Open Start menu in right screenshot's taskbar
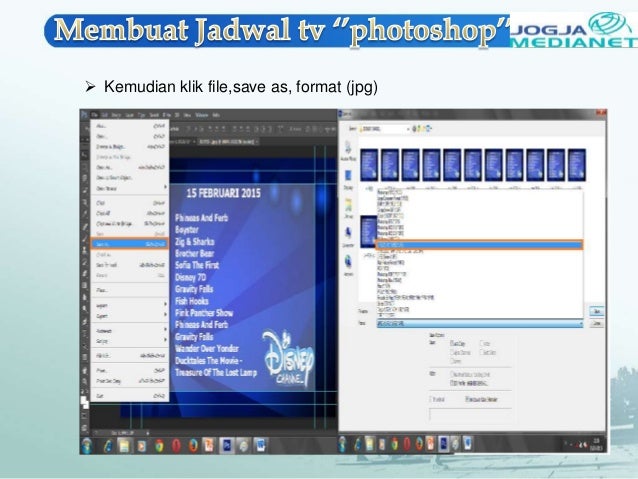 point(343,444)
